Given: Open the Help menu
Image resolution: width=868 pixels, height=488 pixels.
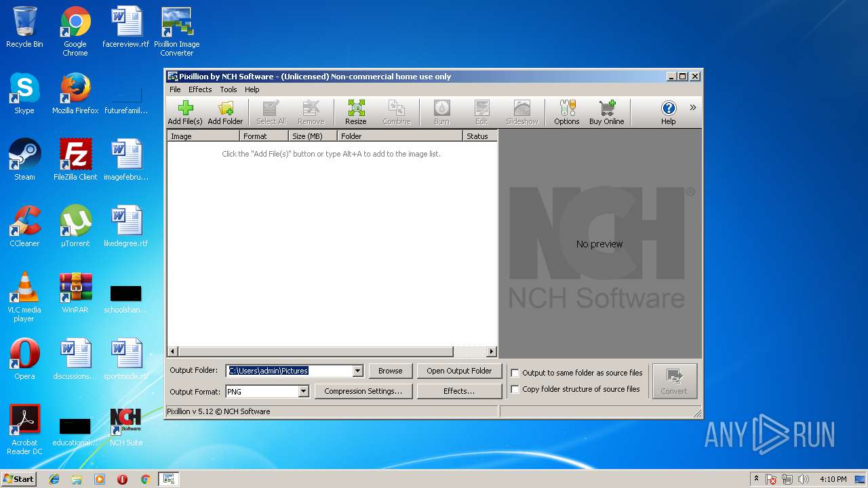Looking at the screenshot, I should [x=252, y=89].
